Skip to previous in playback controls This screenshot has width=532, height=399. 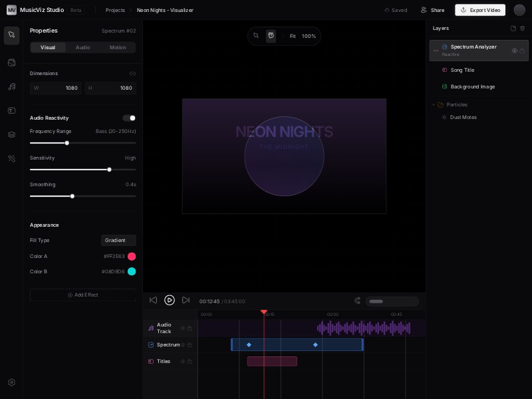pos(154,300)
